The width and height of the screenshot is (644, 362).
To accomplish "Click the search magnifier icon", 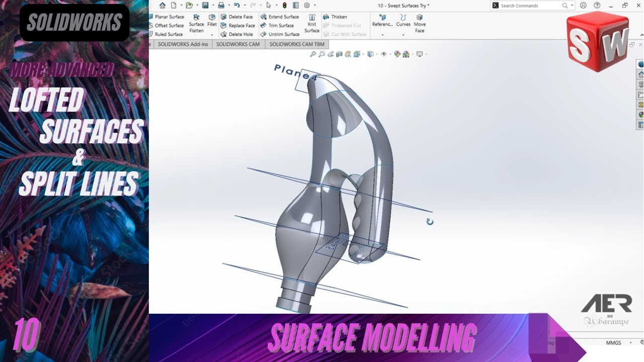I will point(565,6).
